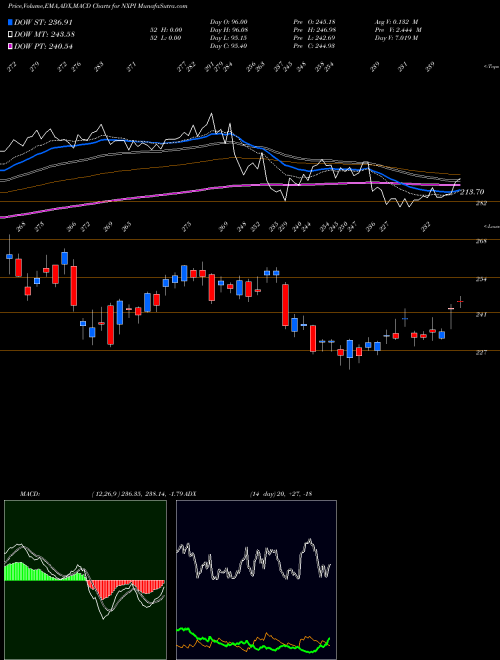Image resolution: width=500 pixels, height=660 pixels.
Task: Select the "DOW ST: 236.91" legend text
Action: (43, 22)
